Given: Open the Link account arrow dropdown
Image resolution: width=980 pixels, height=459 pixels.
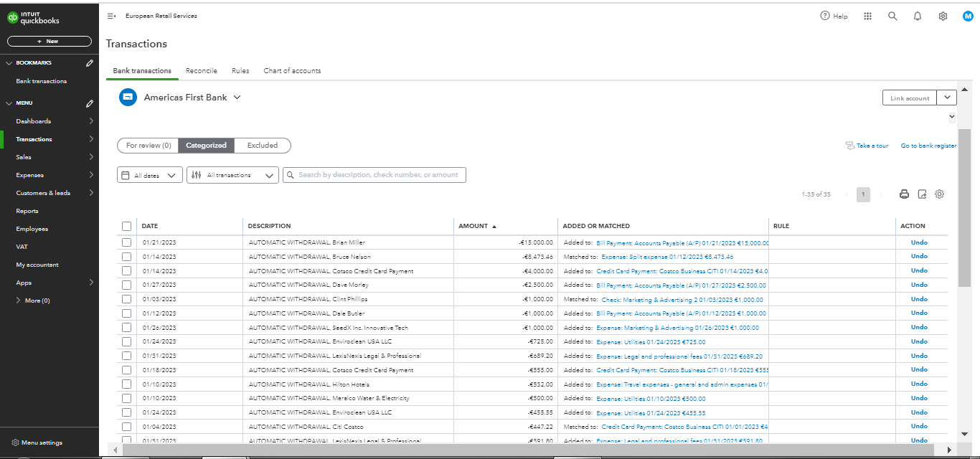Looking at the screenshot, I should [948, 98].
